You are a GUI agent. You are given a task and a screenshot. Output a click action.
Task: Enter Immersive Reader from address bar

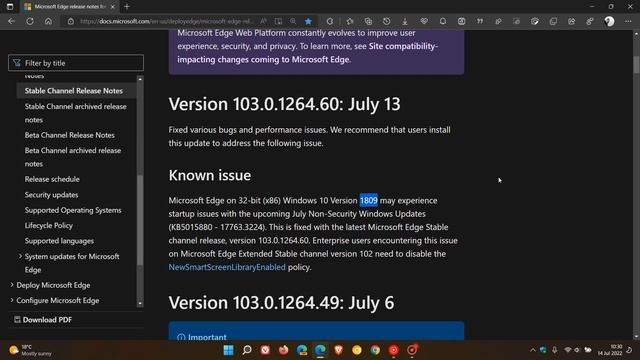click(x=278, y=21)
